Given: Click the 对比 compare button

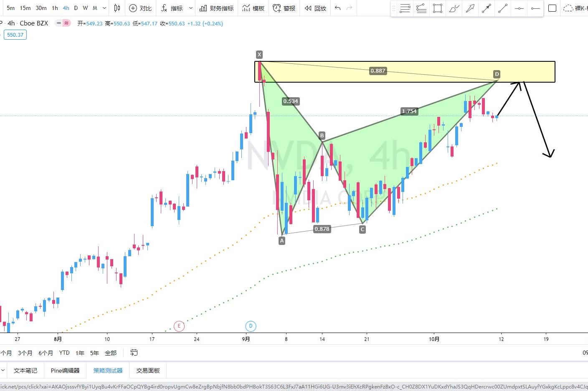Looking at the screenshot, I should click(140, 8).
